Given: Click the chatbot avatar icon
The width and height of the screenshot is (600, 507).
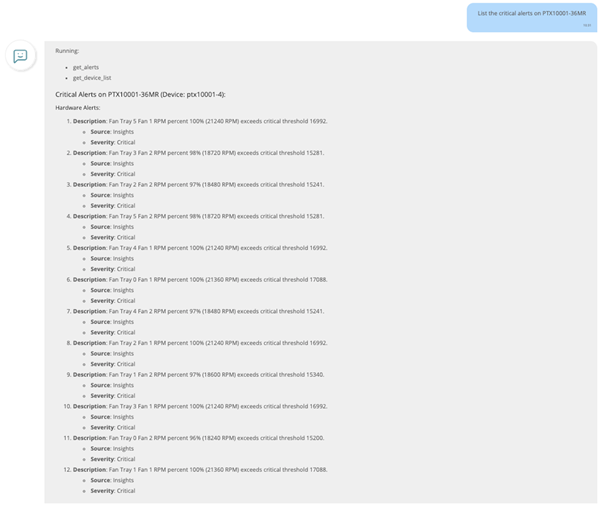Looking at the screenshot, I should tap(21, 56).
